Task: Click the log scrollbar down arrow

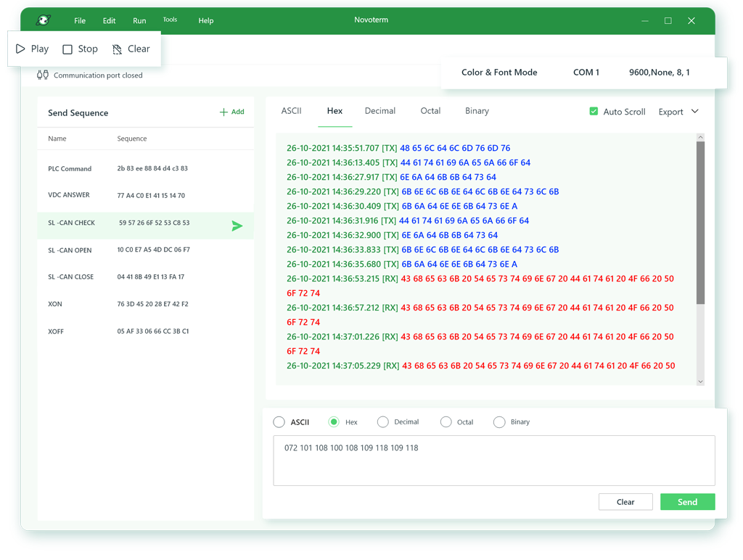Action: pos(700,382)
